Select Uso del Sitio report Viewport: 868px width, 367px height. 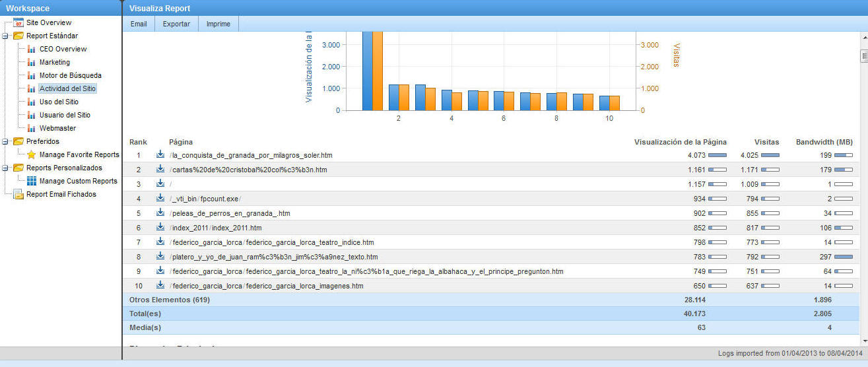click(59, 102)
